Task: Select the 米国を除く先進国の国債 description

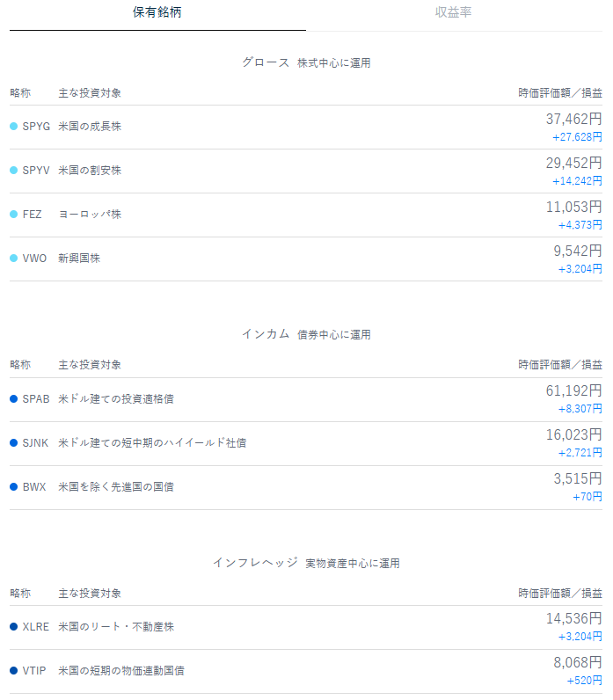Action: click(x=116, y=486)
